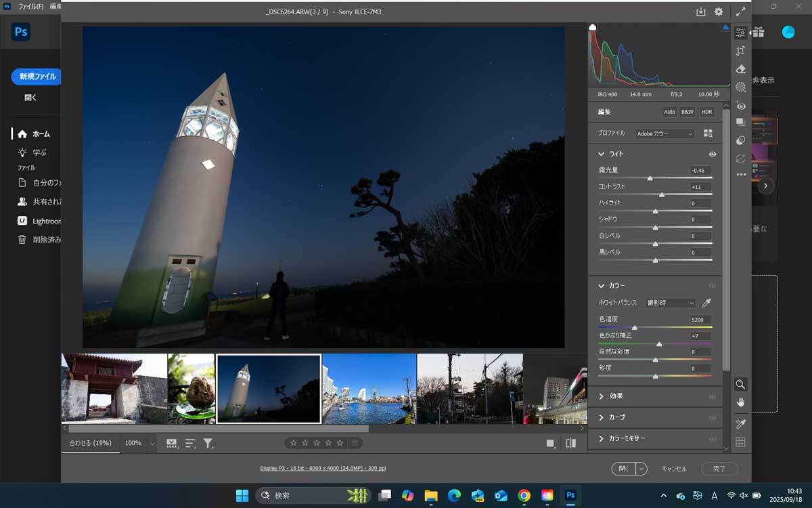
Task: Open Camera Raw preferences gear icon
Action: pyautogui.click(x=719, y=12)
